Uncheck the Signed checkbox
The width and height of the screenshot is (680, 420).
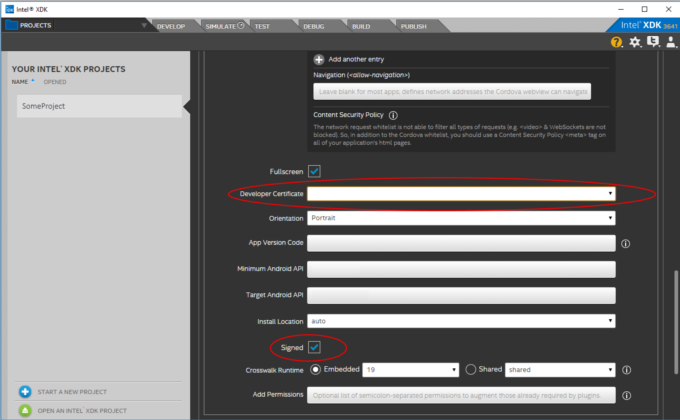(x=314, y=348)
